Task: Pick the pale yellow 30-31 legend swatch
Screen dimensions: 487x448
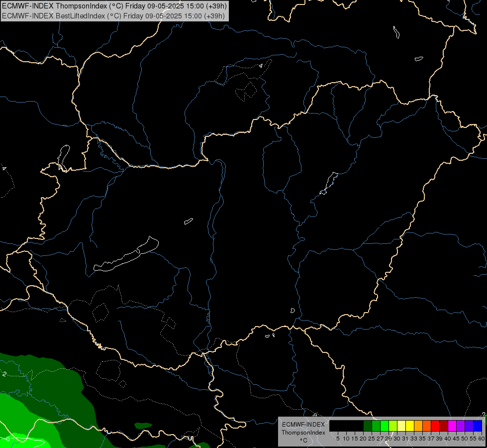Action: point(401,426)
